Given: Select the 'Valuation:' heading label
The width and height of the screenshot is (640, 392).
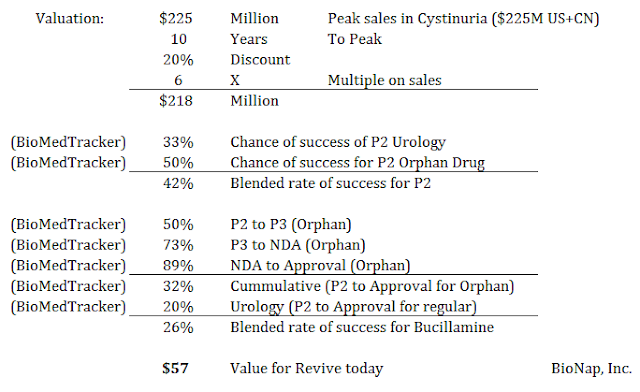Looking at the screenshot, I should point(70,18).
